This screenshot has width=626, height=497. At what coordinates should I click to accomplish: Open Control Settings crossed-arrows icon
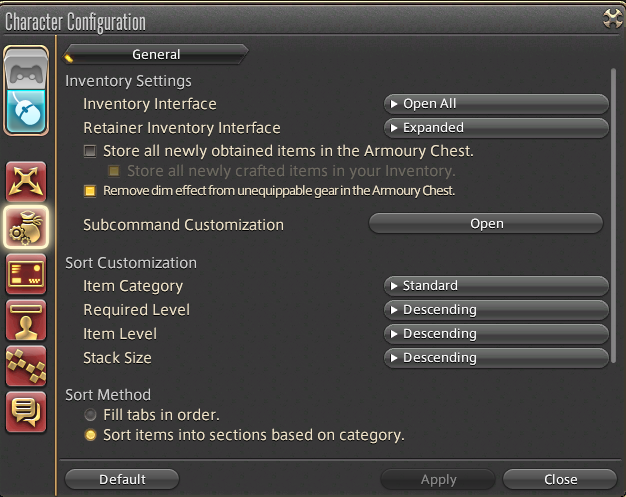(x=26, y=182)
